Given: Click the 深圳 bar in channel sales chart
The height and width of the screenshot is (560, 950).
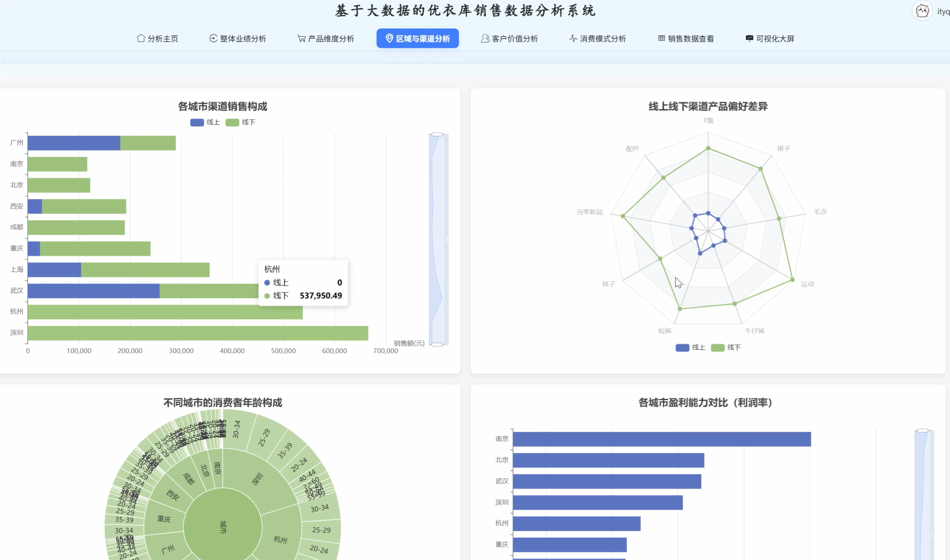Looking at the screenshot, I should [198, 333].
